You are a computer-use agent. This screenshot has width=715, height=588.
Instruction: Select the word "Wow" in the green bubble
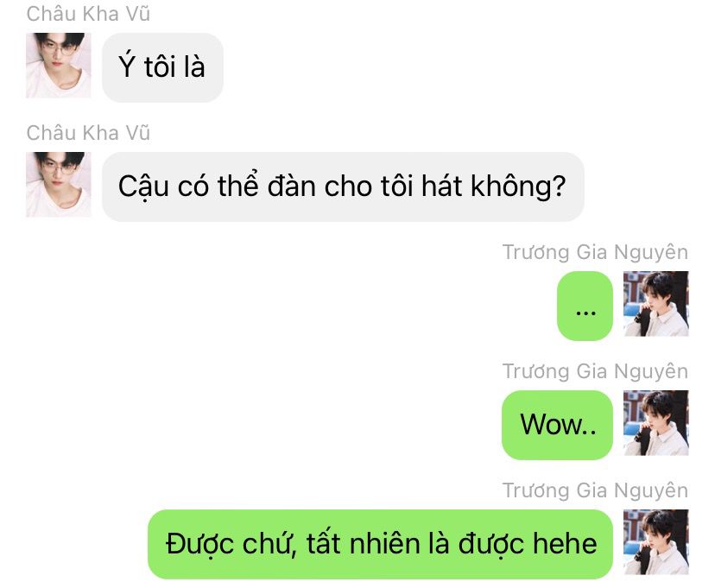(550, 424)
